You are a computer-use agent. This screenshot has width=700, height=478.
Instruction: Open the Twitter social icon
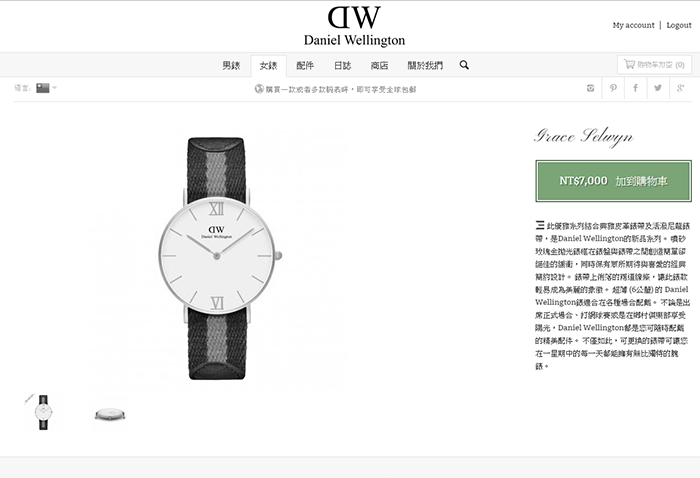point(658,88)
